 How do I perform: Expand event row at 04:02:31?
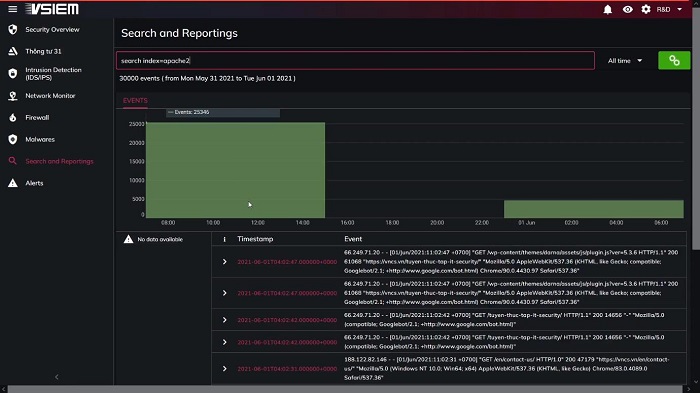(x=225, y=369)
